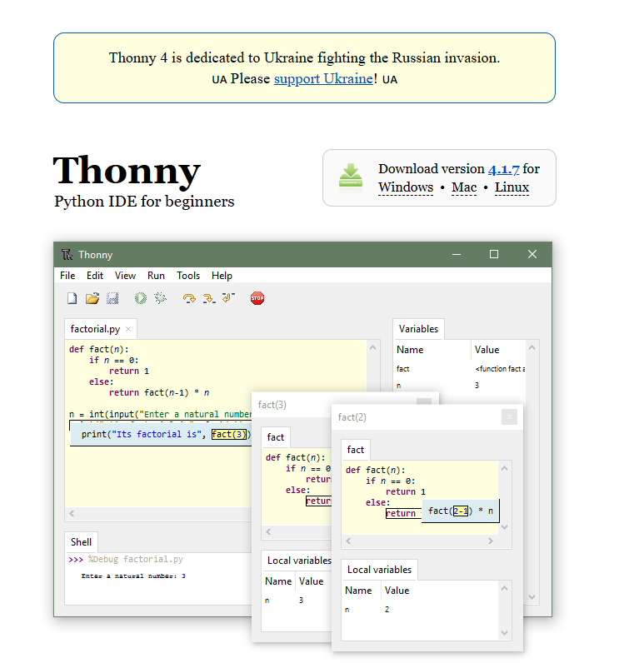Click the Step into arrow icon
The image size is (644, 663).
(208, 298)
